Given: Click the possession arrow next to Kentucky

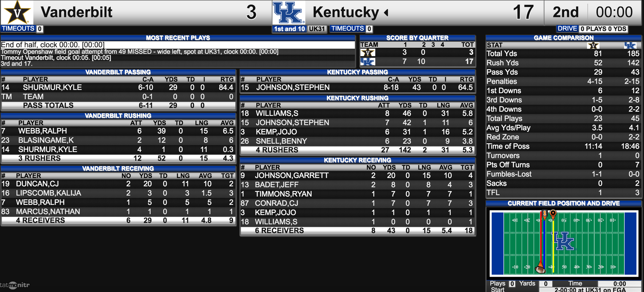Looking at the screenshot, I should pyautogui.click(x=386, y=13).
